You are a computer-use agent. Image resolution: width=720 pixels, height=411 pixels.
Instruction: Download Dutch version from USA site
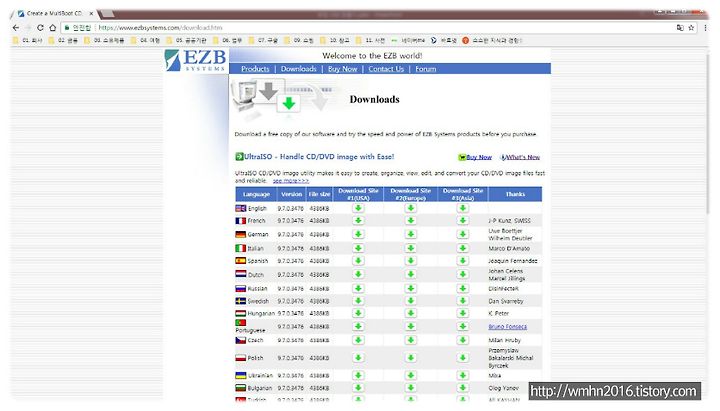358,274
